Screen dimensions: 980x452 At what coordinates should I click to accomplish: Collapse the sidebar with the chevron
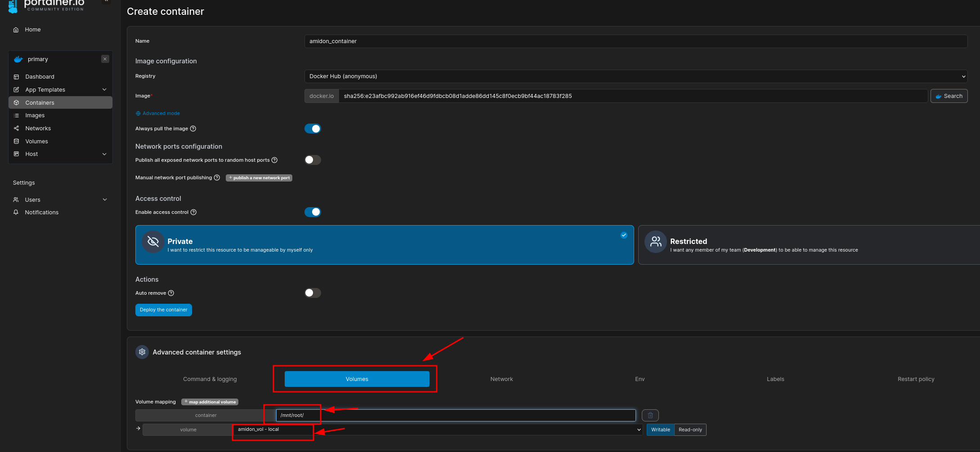tap(106, 1)
